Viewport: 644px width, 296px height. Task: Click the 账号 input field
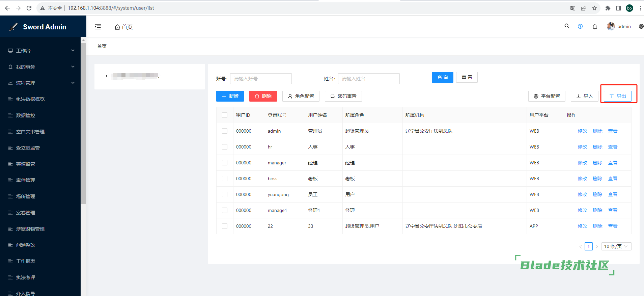(x=261, y=79)
